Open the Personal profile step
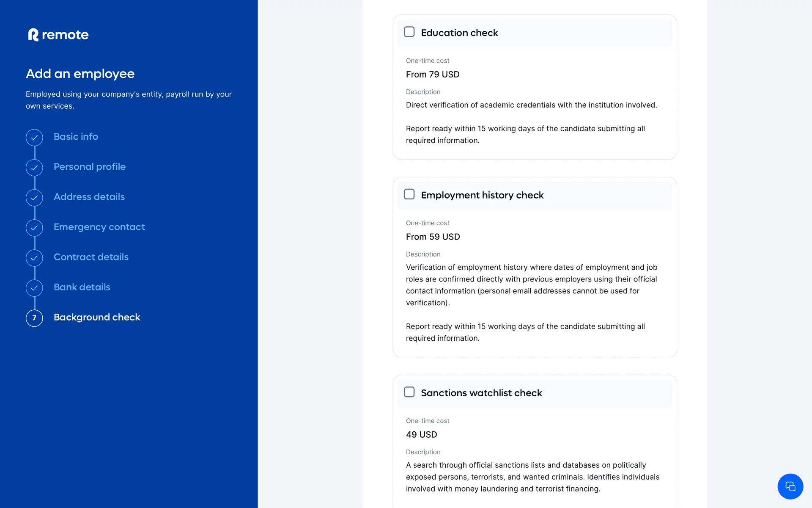This screenshot has height=508, width=812. click(x=89, y=167)
